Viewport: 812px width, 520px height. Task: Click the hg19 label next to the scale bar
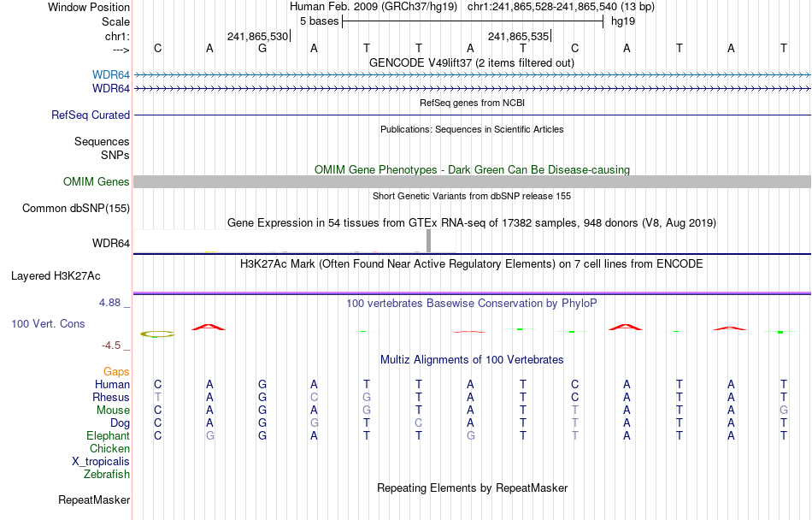pyautogui.click(x=623, y=21)
